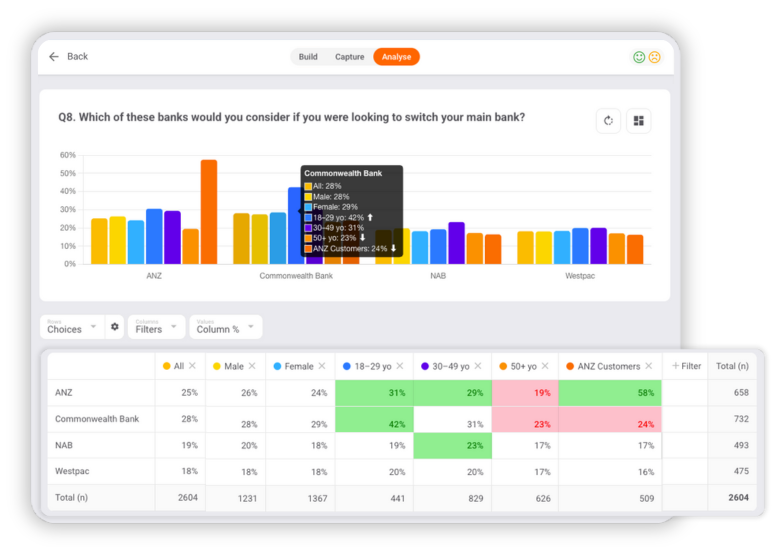The image size is (776, 555).
Task: Click the refresh chart icon
Action: tap(608, 121)
